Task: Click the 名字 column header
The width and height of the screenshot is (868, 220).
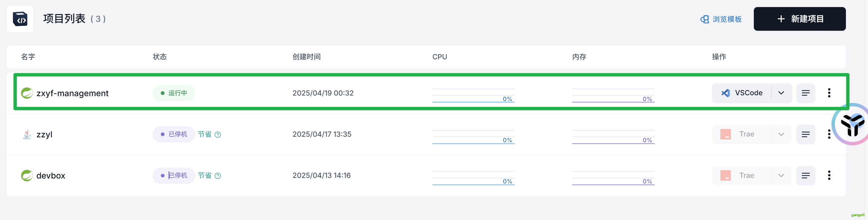Action: [x=28, y=57]
